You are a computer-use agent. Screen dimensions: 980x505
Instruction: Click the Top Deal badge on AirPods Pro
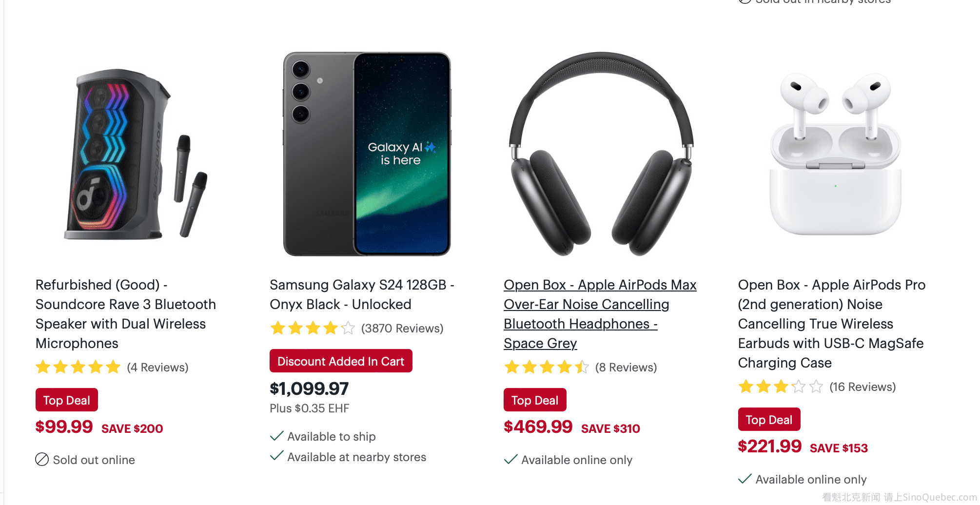[769, 420]
